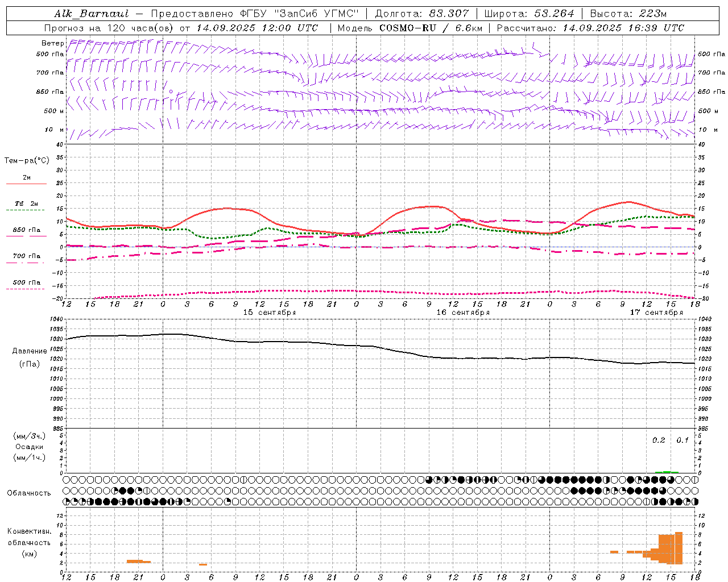Click the "Осадки" precipitation label
The image size is (728, 582).
tap(30, 447)
